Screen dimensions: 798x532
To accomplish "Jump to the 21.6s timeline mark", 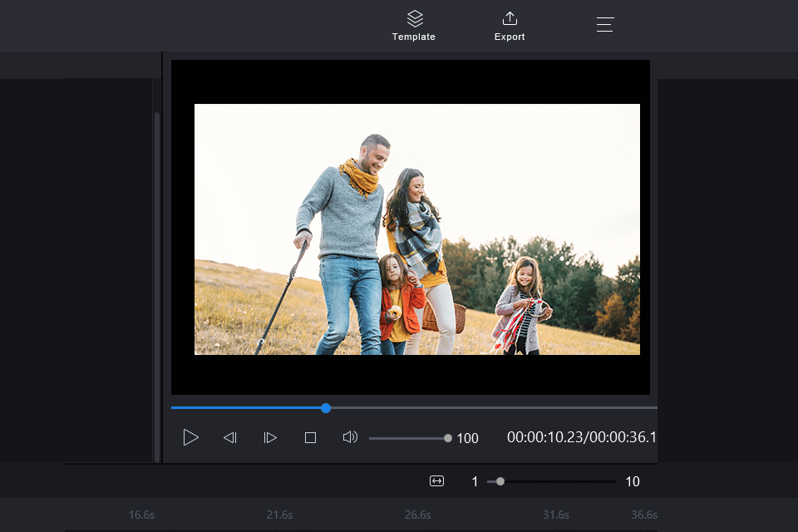I will click(279, 515).
